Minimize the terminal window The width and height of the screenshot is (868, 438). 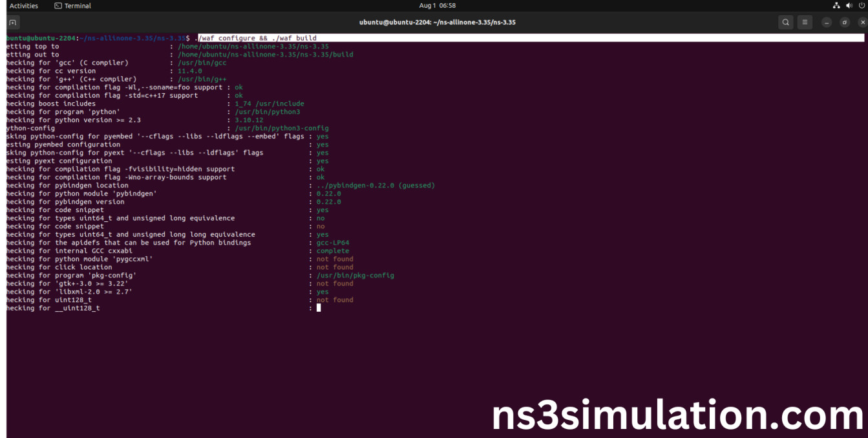pyautogui.click(x=826, y=21)
